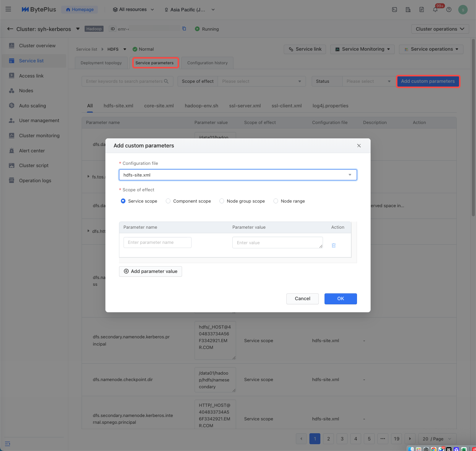
Task: Go to page 2 in pagination
Action: point(328,439)
